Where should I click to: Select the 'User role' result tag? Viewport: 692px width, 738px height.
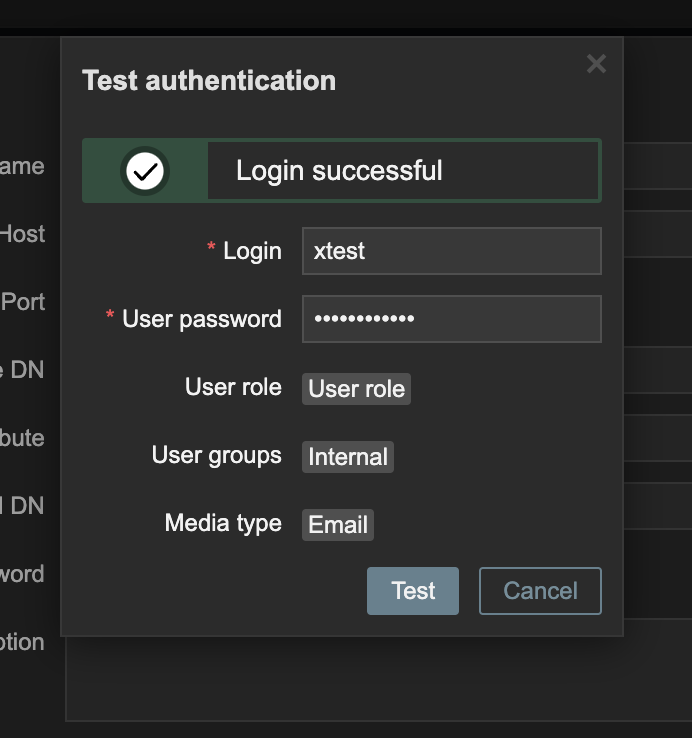[x=356, y=389]
